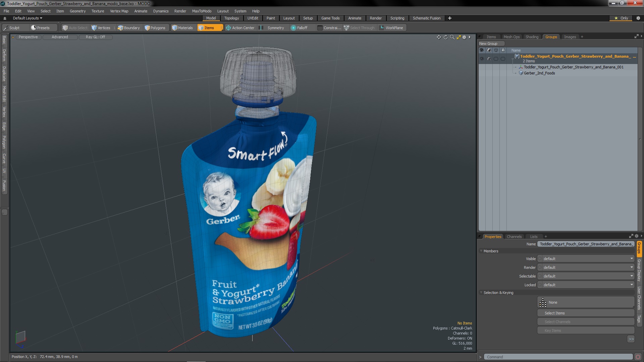Collapse the Members section
The width and height of the screenshot is (644, 362).
[x=481, y=251]
